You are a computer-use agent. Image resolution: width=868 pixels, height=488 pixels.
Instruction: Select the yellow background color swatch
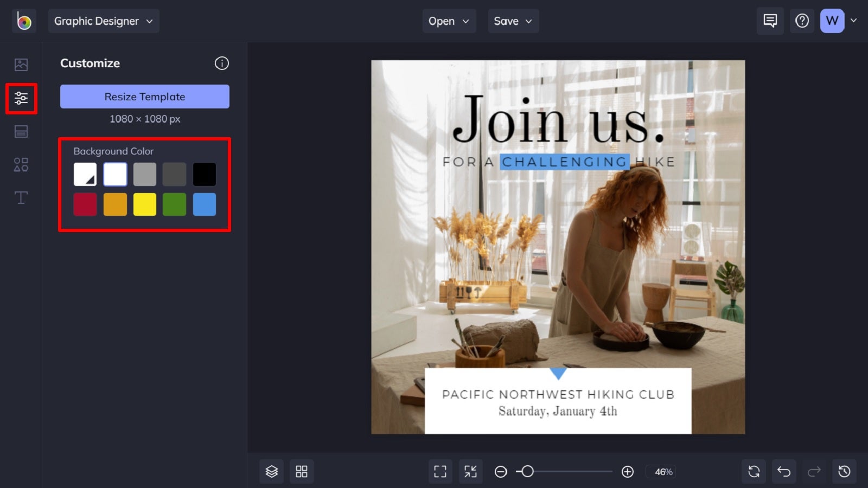tap(144, 204)
